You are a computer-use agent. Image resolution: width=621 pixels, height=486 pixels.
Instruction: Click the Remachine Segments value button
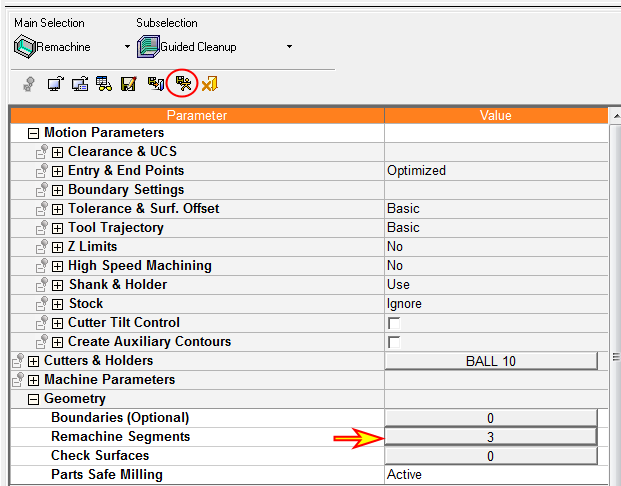click(x=490, y=437)
